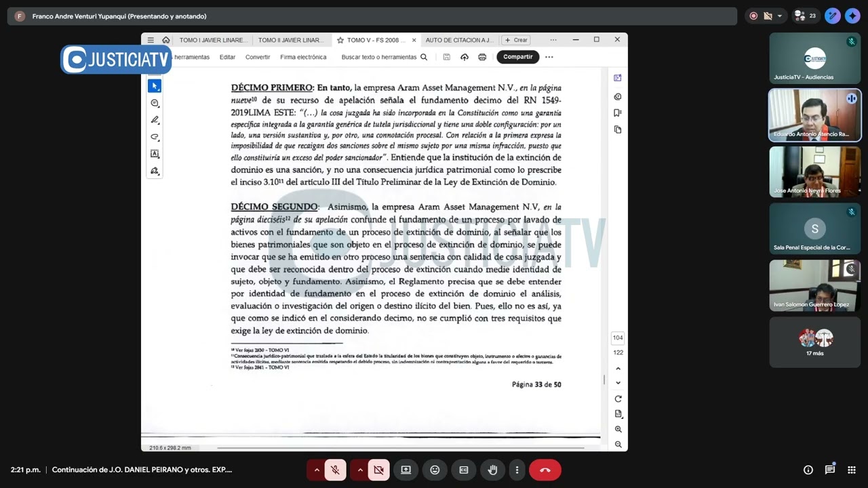Click the current page number 104 box
Image resolution: width=868 pixels, height=488 pixels.
[x=618, y=338]
